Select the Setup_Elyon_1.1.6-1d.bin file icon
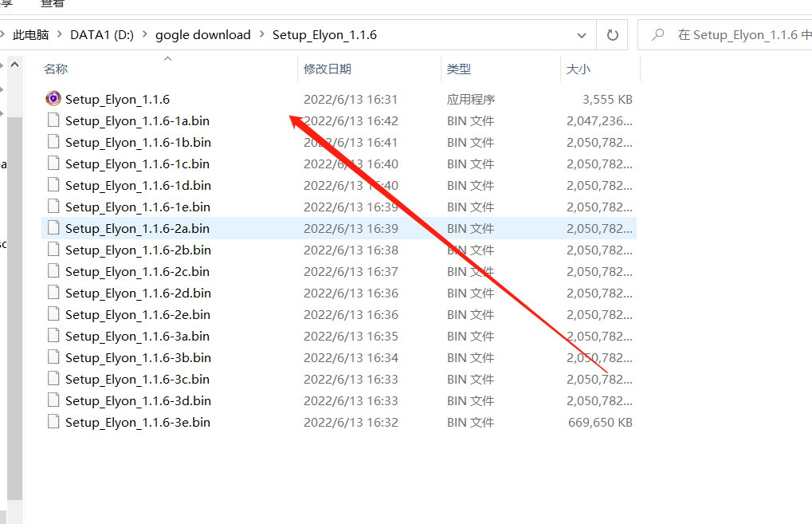The width and height of the screenshot is (812, 524). pos(53,185)
